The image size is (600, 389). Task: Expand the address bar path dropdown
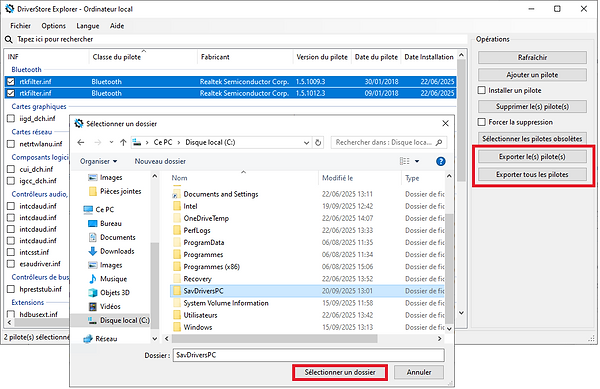(306, 143)
